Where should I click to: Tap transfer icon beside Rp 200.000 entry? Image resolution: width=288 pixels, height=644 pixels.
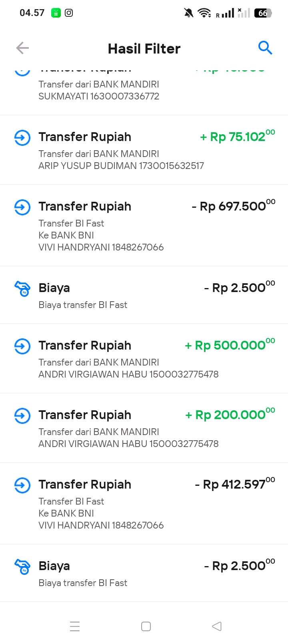22,416
